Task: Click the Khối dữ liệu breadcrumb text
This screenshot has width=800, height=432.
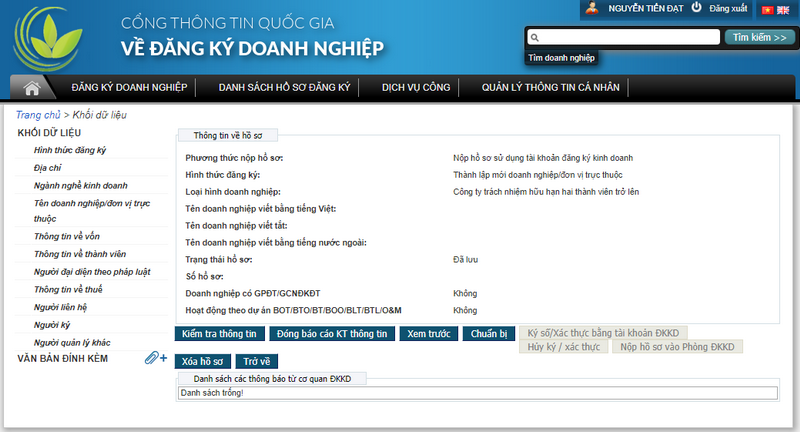Action: click(99, 115)
